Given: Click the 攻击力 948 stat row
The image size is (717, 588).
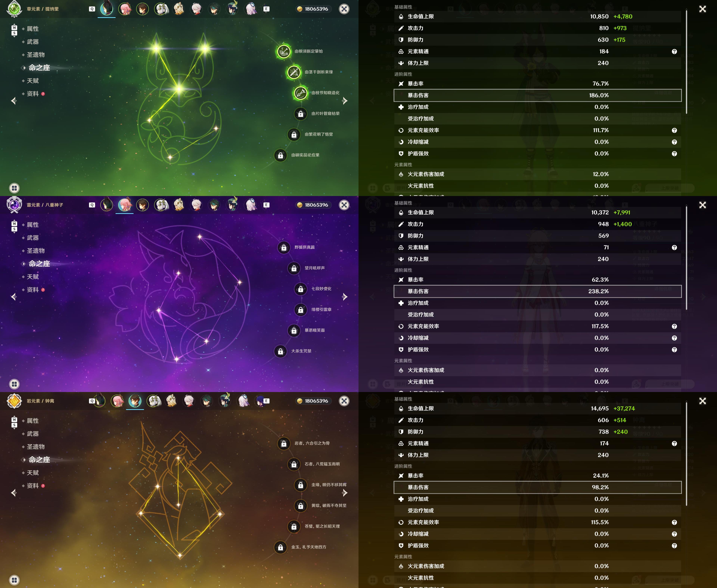Looking at the screenshot, I should (537, 224).
